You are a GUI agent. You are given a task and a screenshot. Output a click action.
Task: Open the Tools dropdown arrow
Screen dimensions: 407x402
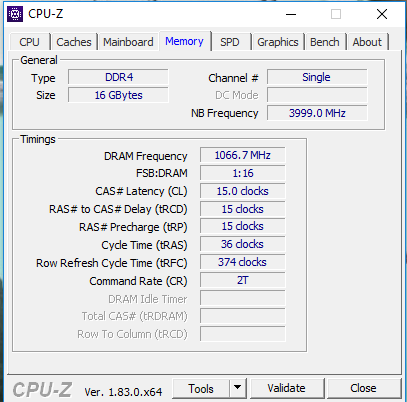point(237,388)
